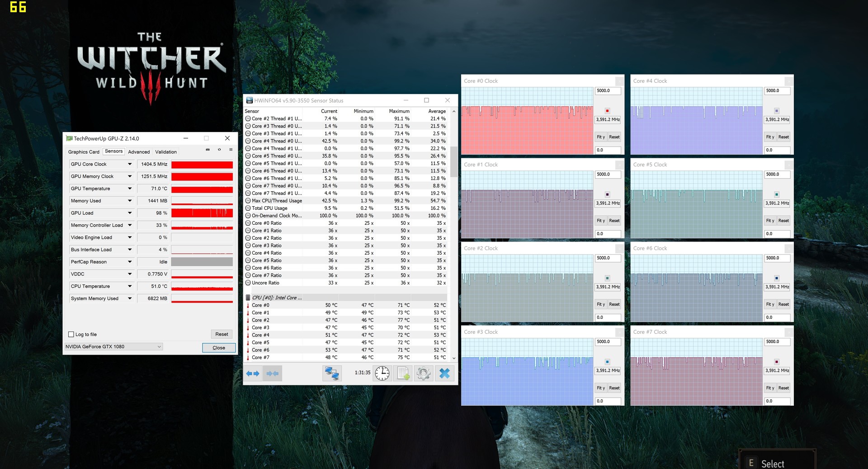
Task: Click the sensor icon beside Total CPU Usage
Action: pyautogui.click(x=248, y=208)
